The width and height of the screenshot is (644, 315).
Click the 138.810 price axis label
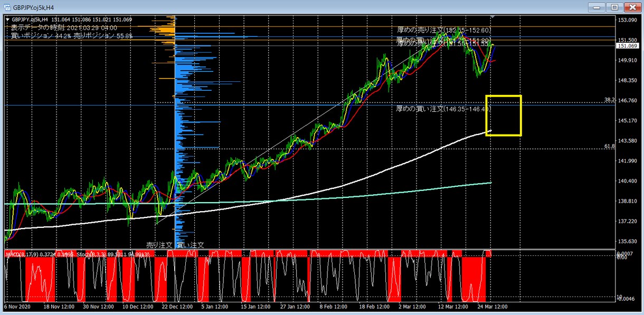pos(627,201)
